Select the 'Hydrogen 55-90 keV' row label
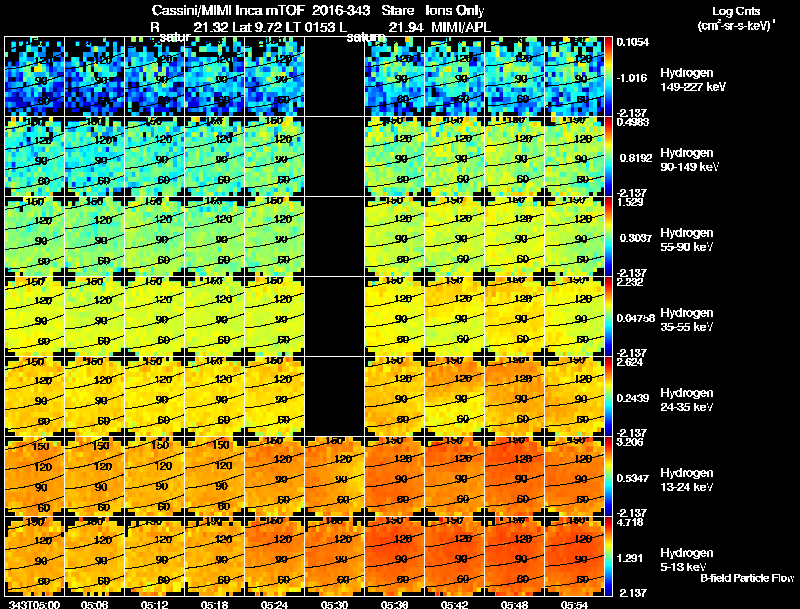The width and height of the screenshot is (800, 609). click(687, 240)
